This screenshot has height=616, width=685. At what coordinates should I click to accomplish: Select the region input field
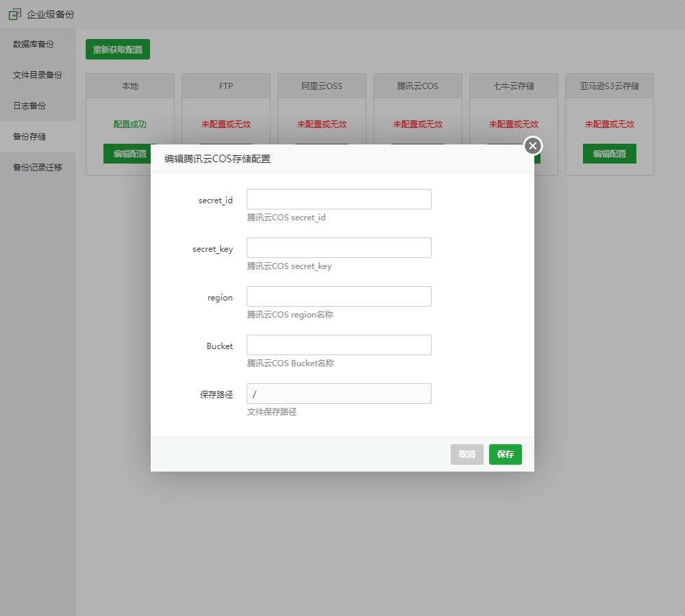[338, 296]
